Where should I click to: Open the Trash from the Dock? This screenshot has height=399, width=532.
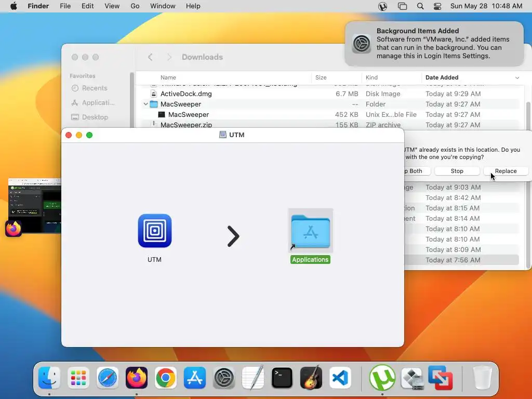482,378
